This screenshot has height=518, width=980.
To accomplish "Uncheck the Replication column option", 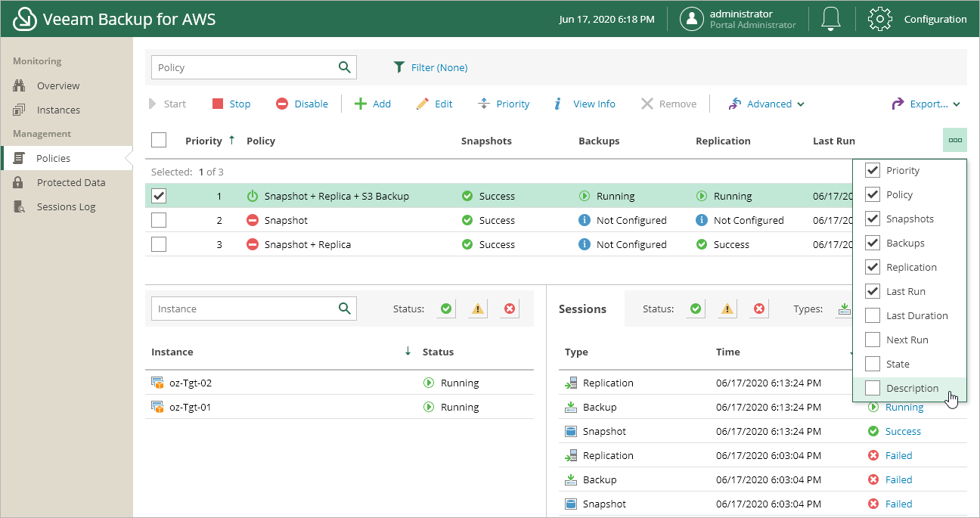I will (x=873, y=267).
